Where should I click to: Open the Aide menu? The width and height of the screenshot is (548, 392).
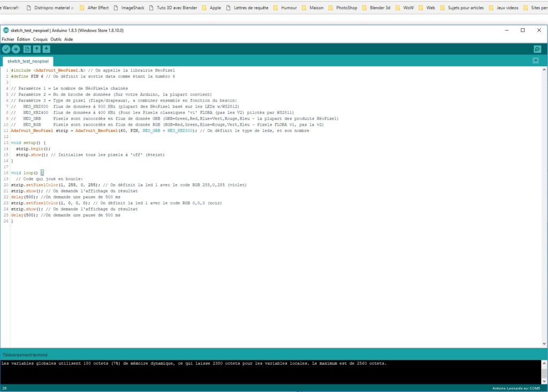tap(68, 40)
